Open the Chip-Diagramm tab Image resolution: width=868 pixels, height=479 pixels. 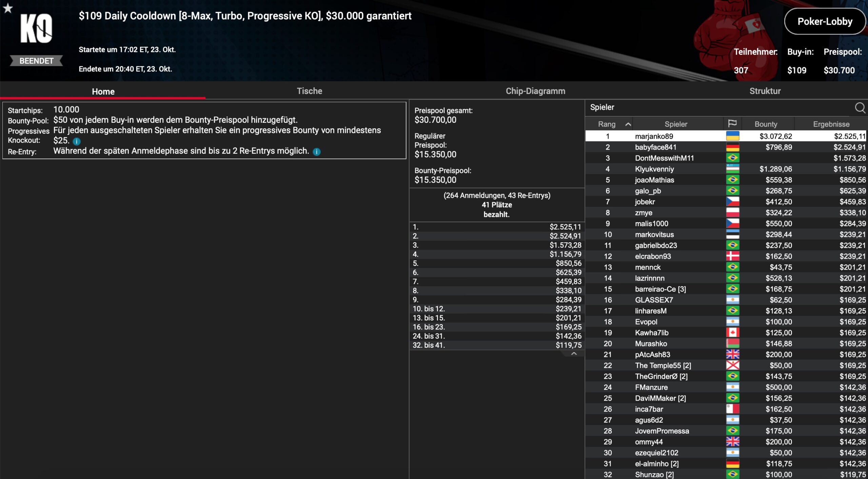535,91
